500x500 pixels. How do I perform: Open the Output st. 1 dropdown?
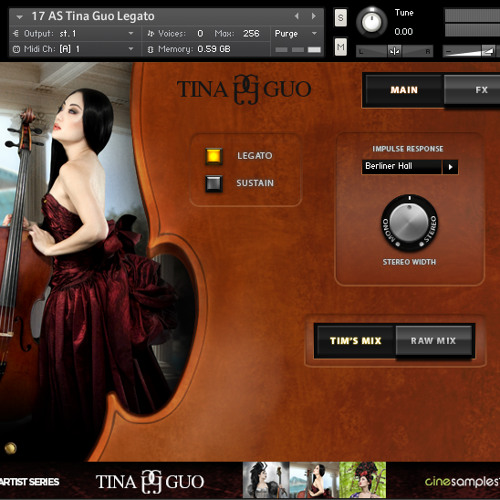click(x=131, y=33)
